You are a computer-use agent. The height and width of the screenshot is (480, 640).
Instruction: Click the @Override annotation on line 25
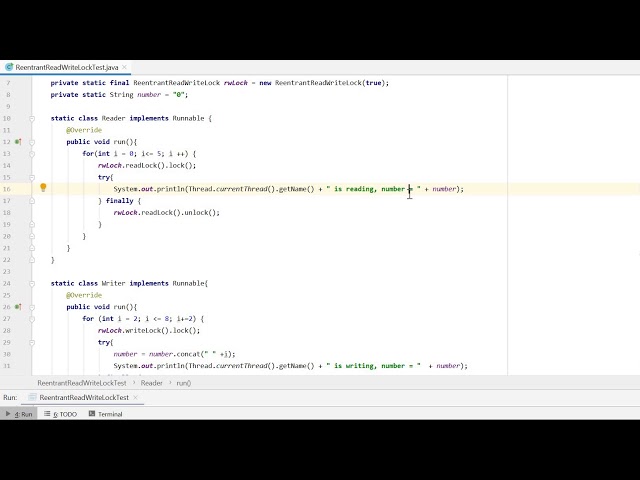84,295
